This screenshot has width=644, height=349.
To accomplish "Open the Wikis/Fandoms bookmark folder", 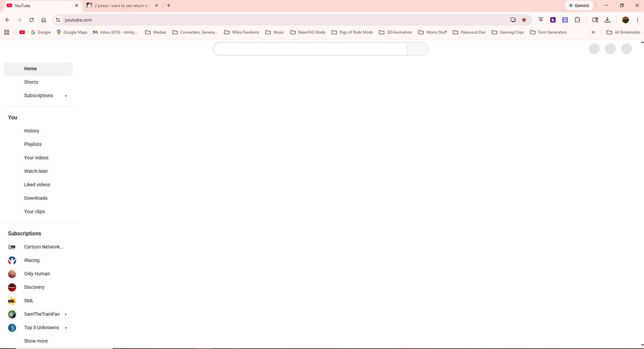I will [x=241, y=32].
